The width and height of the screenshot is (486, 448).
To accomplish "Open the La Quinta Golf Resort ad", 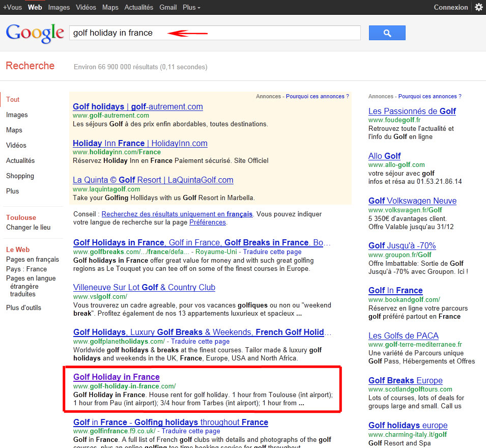I will 153,180.
